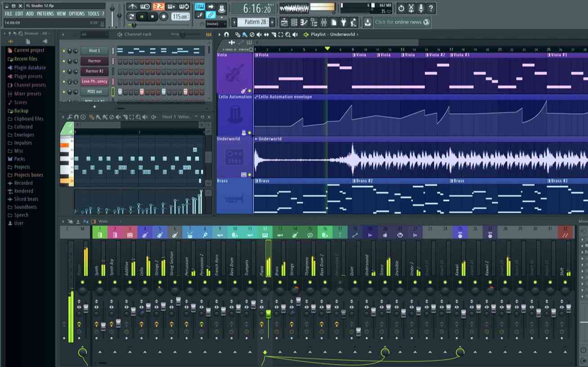Open the Recent files browser entry

pyautogui.click(x=22, y=59)
